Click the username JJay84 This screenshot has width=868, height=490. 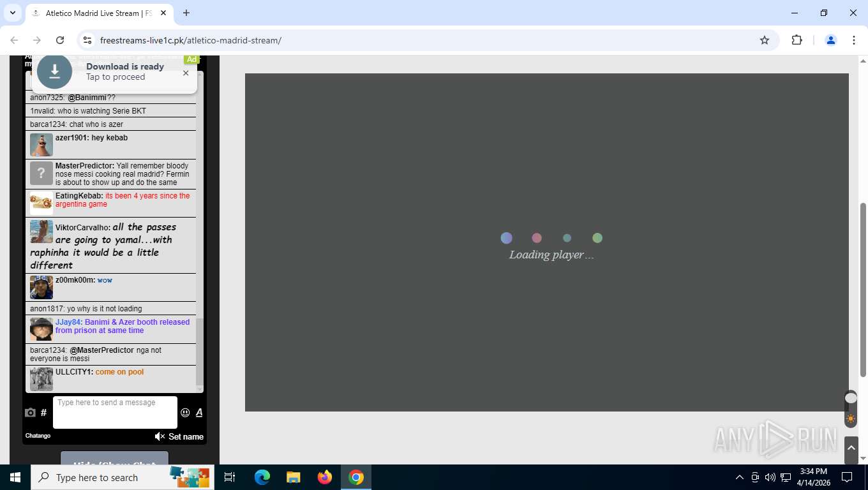click(69, 322)
